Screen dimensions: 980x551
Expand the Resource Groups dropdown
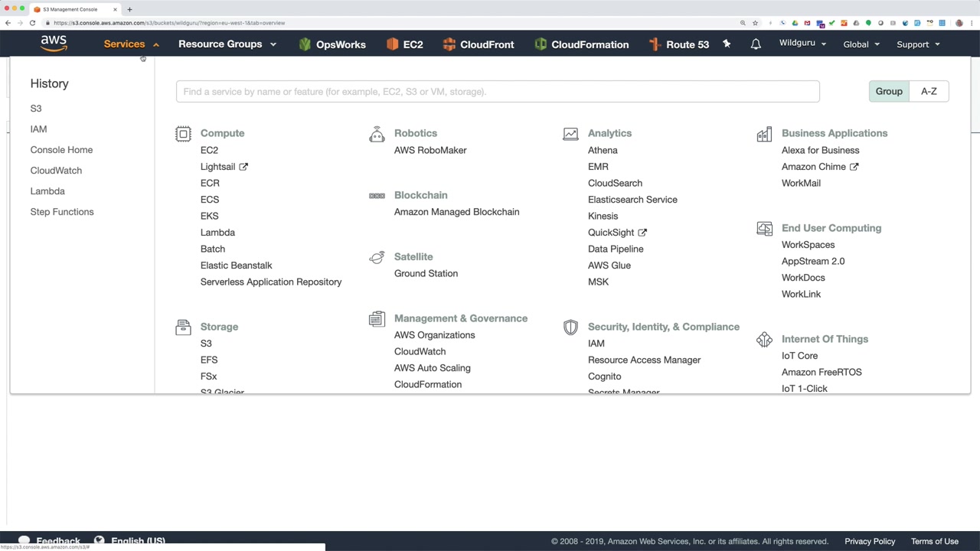point(227,44)
